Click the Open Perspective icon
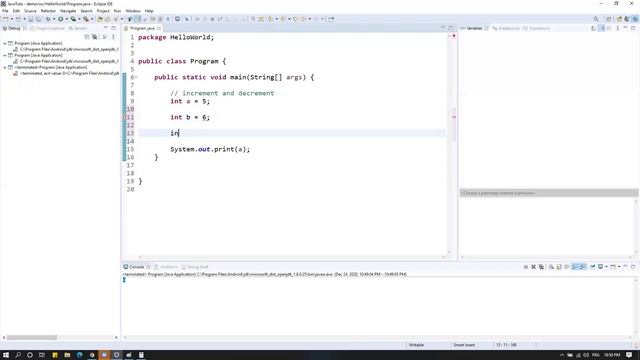This screenshot has width=640, height=360. (609, 19)
